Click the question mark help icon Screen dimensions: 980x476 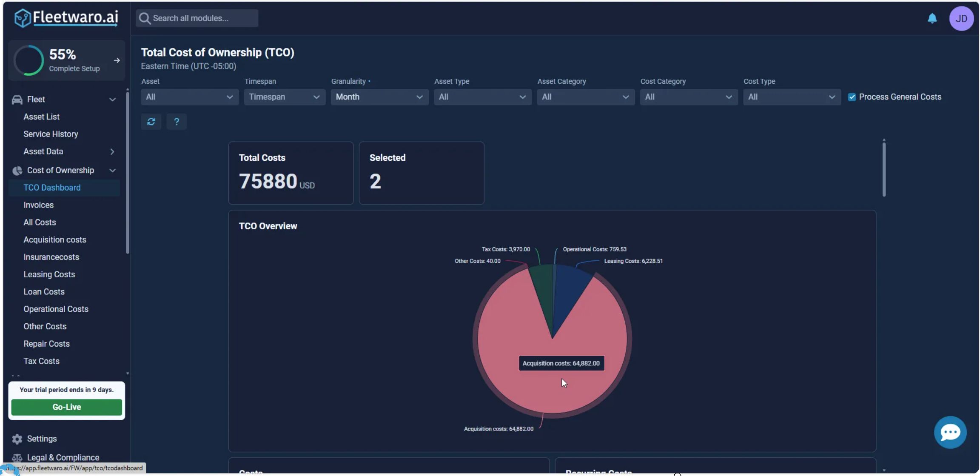[x=177, y=122]
